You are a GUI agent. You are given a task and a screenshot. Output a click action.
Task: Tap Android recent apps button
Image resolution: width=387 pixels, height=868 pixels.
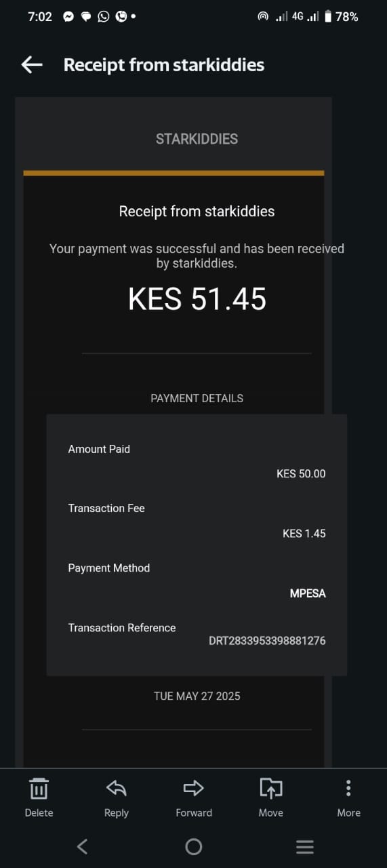pyautogui.click(x=305, y=846)
